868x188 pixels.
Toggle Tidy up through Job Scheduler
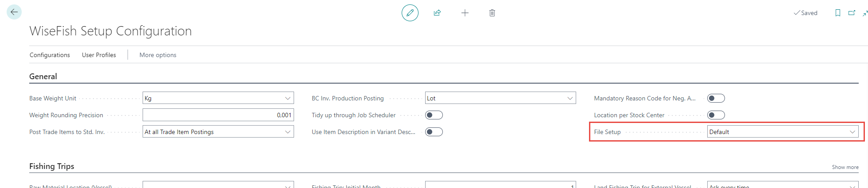[x=434, y=115]
